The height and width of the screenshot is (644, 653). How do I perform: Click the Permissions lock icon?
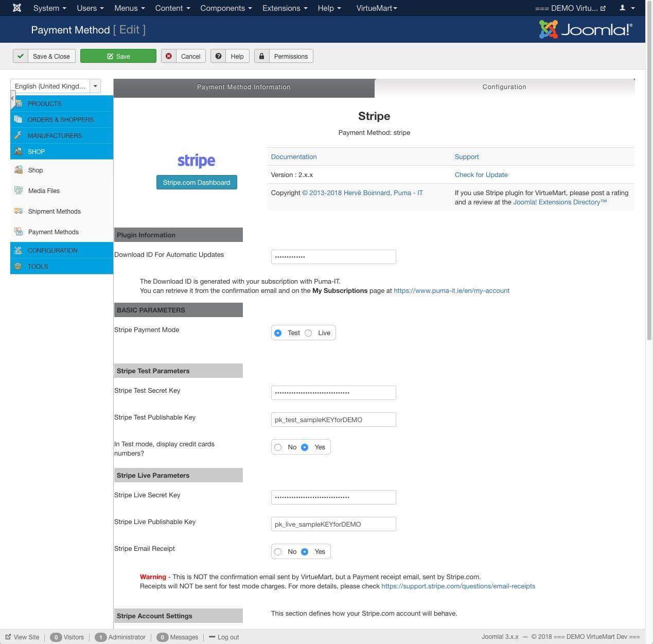pos(261,56)
